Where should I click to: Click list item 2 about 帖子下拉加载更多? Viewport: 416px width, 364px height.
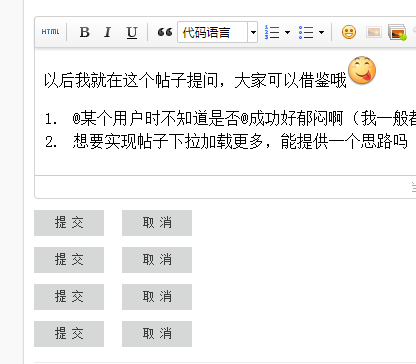tap(226, 141)
